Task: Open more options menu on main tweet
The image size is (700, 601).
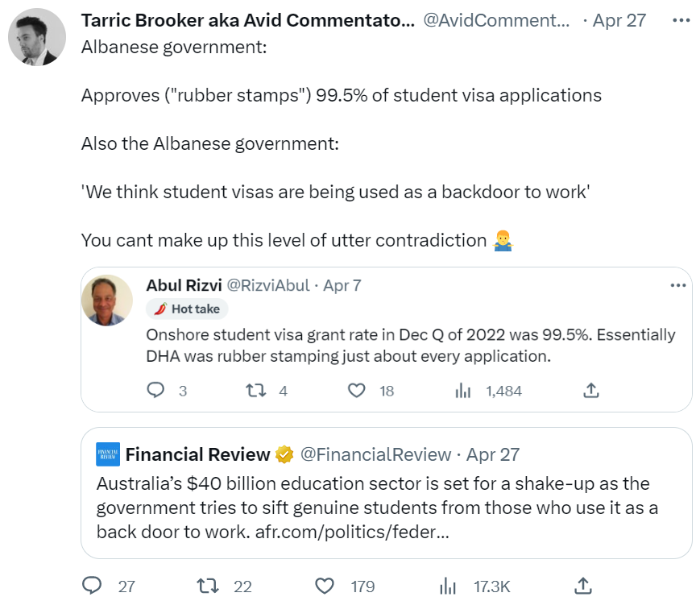Action: click(681, 20)
